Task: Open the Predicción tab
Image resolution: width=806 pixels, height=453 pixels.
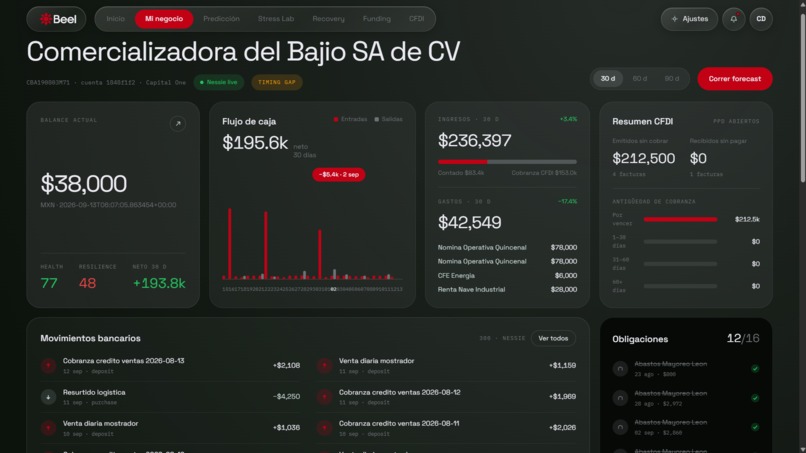Action: [221, 19]
